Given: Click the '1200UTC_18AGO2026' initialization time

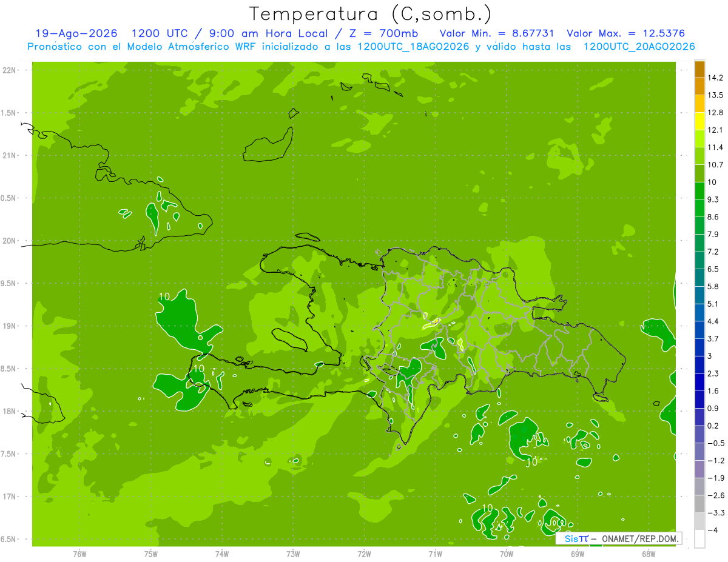Looking at the screenshot, I should click(414, 47).
